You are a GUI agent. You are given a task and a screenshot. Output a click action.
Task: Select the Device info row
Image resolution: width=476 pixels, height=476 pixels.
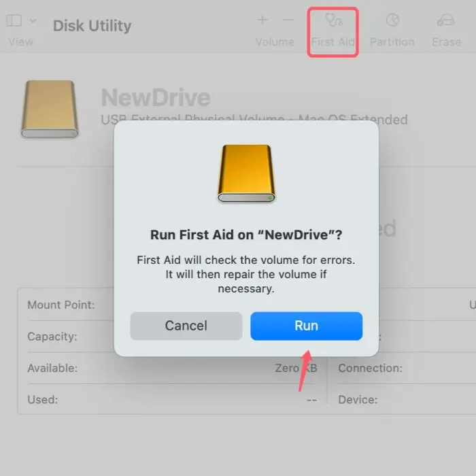click(x=357, y=399)
